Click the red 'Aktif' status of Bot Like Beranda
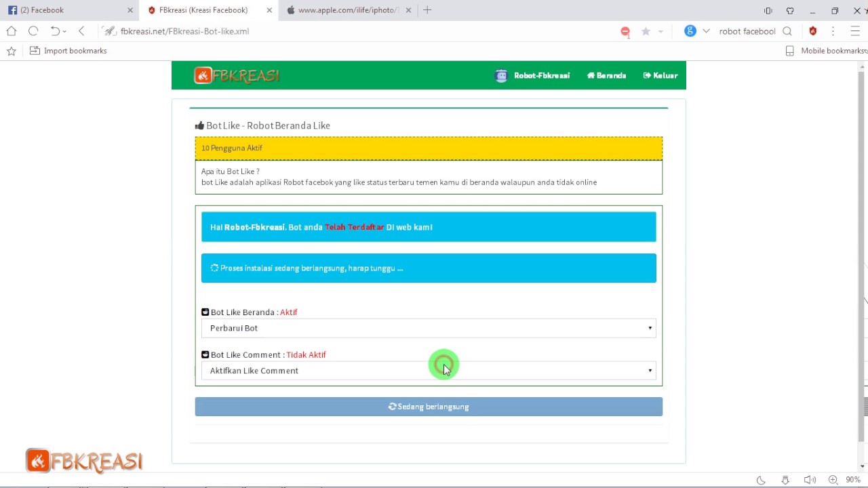Image resolution: width=868 pixels, height=488 pixels. click(288, 312)
